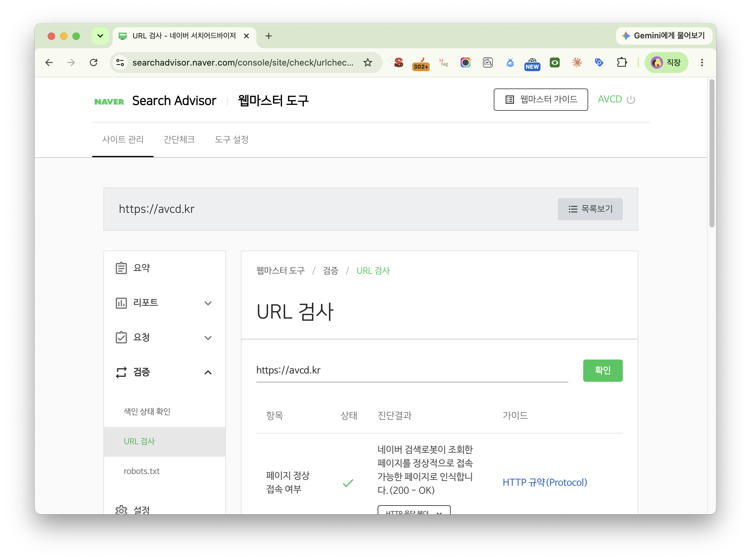Open the green eye extension icon
Screen dimensions: 751x560
555,62
